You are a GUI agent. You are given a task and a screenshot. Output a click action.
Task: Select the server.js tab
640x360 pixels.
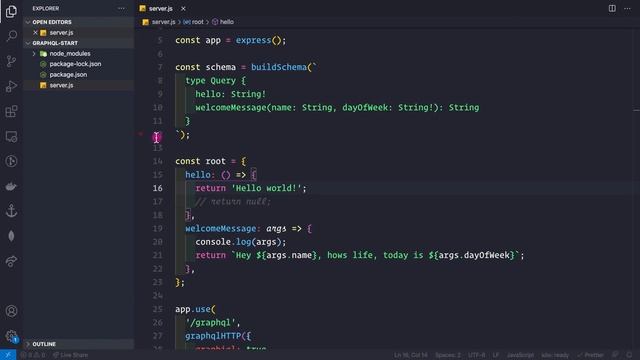[x=160, y=8]
